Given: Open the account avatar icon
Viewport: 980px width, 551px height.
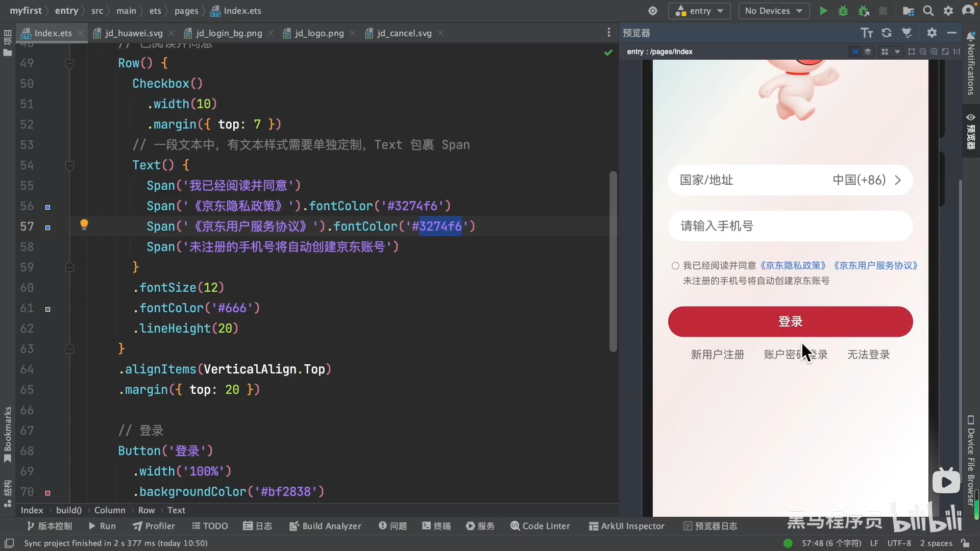Looking at the screenshot, I should pyautogui.click(x=968, y=11).
